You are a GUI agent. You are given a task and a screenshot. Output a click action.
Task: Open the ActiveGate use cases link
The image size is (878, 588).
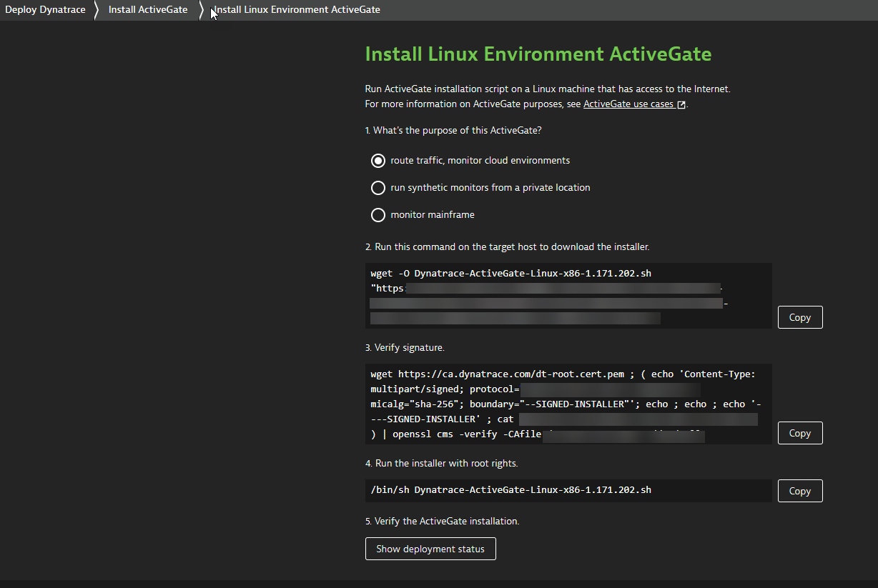[628, 104]
